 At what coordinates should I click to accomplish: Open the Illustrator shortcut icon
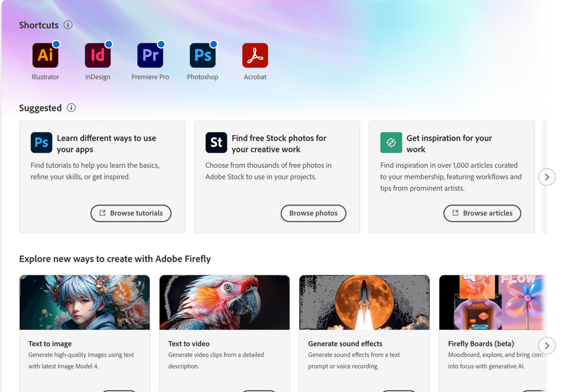(x=45, y=56)
